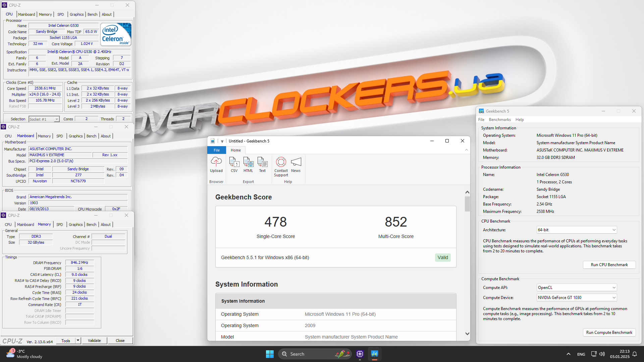This screenshot has width=644, height=362.
Task: Open the notification bell in the taskbar
Action: [x=635, y=354]
